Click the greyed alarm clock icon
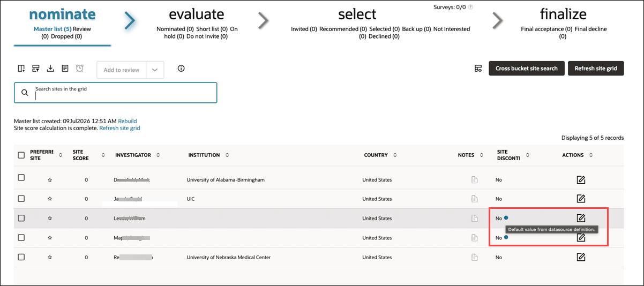The image size is (644, 286). click(79, 69)
